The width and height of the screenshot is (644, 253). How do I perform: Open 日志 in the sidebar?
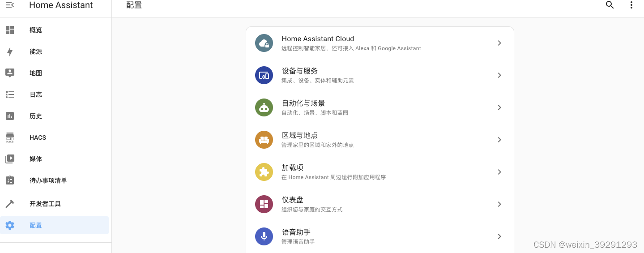pyautogui.click(x=55, y=94)
